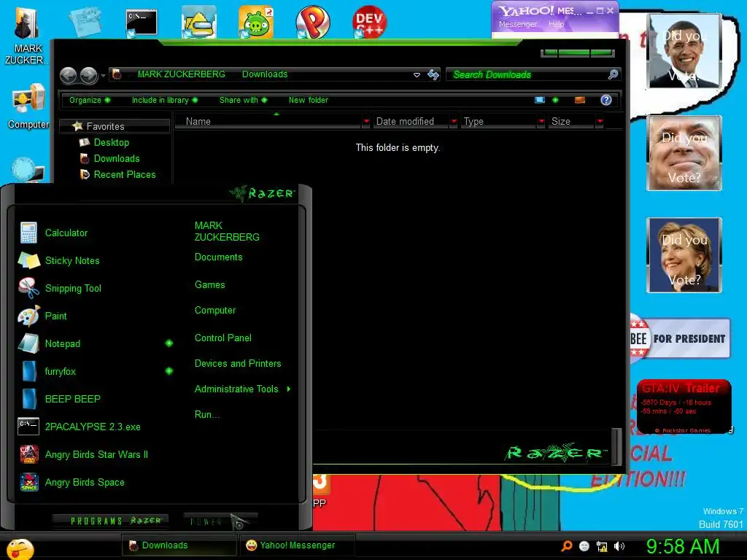This screenshot has width=747, height=560.
Task: Expand furryfox jump list arrow
Action: pyautogui.click(x=169, y=371)
